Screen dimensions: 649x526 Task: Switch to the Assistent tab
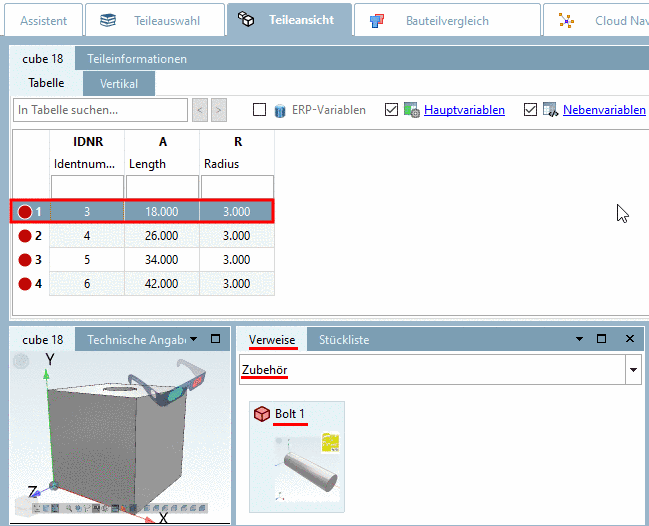coord(43,20)
